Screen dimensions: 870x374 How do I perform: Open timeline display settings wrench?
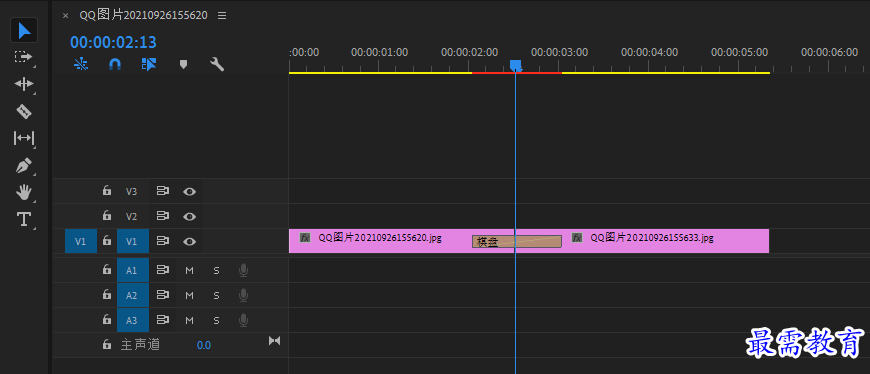point(217,64)
